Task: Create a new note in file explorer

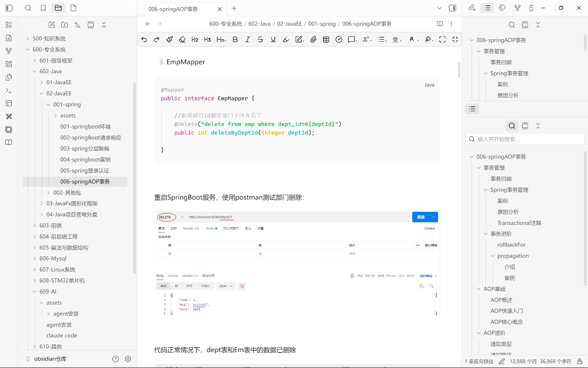Action: tap(51, 25)
